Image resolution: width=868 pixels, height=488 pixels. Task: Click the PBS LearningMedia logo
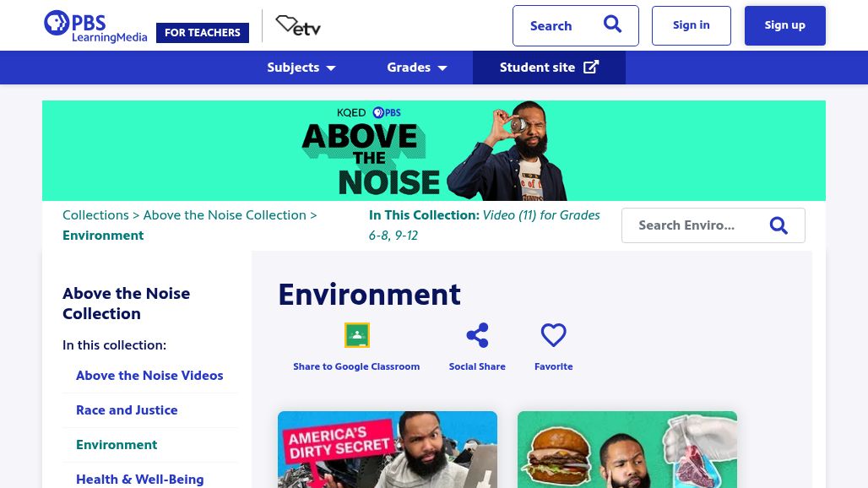pos(95,26)
